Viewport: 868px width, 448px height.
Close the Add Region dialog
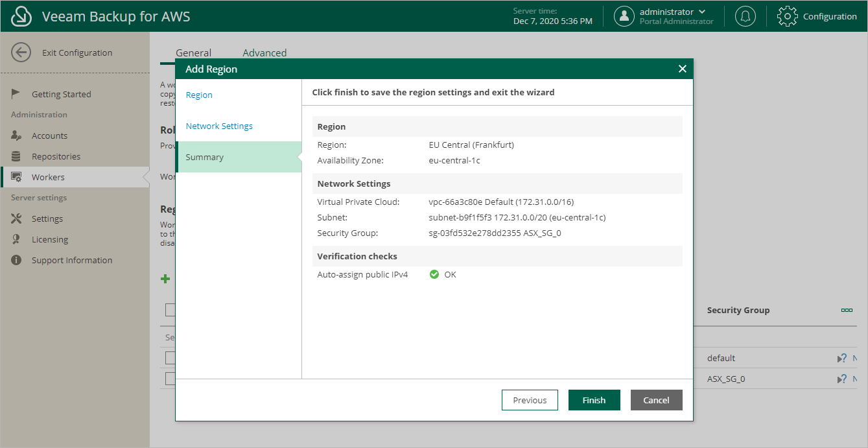click(x=682, y=69)
